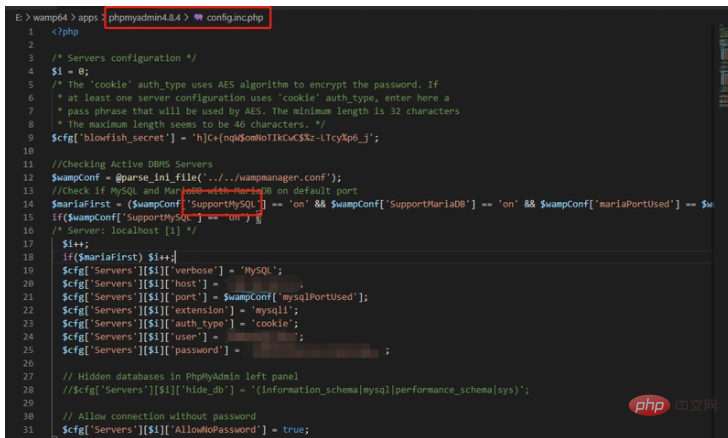Click the 'Hidden databases in PhpMyAdmin' comment

click(x=180, y=376)
